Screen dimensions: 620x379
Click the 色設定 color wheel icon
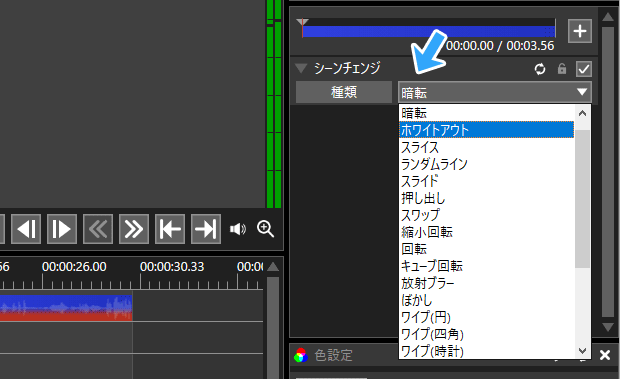[301, 355]
